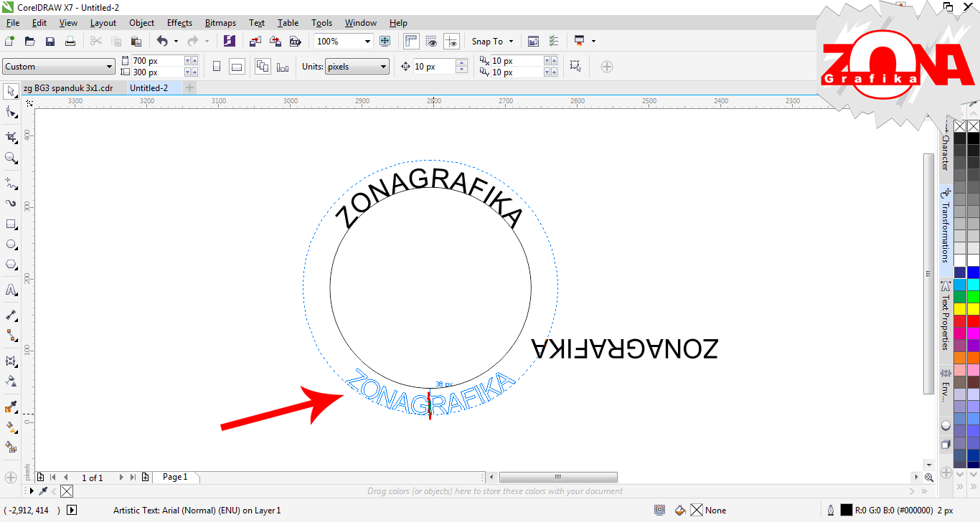Set page orientation to Landscape

coord(237,67)
